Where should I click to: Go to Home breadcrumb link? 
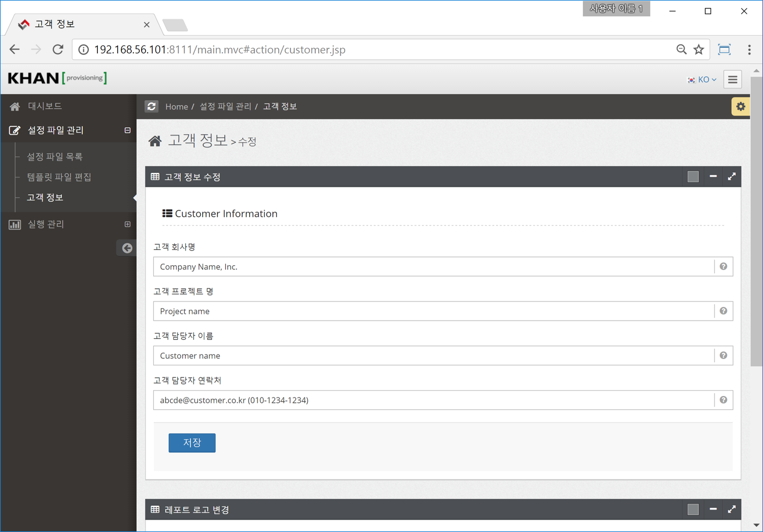pos(176,107)
